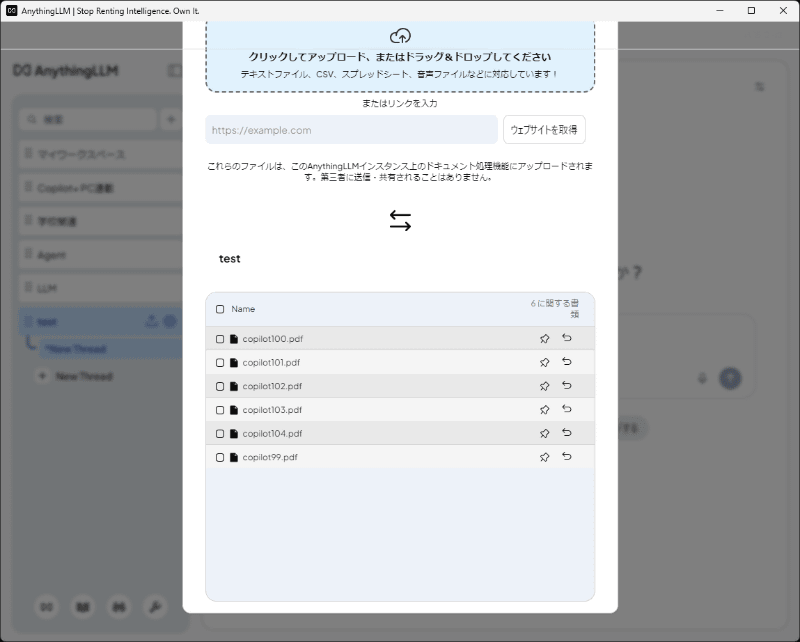Select the copilot104.pdf file name
The width and height of the screenshot is (800, 642).
pos(272,433)
